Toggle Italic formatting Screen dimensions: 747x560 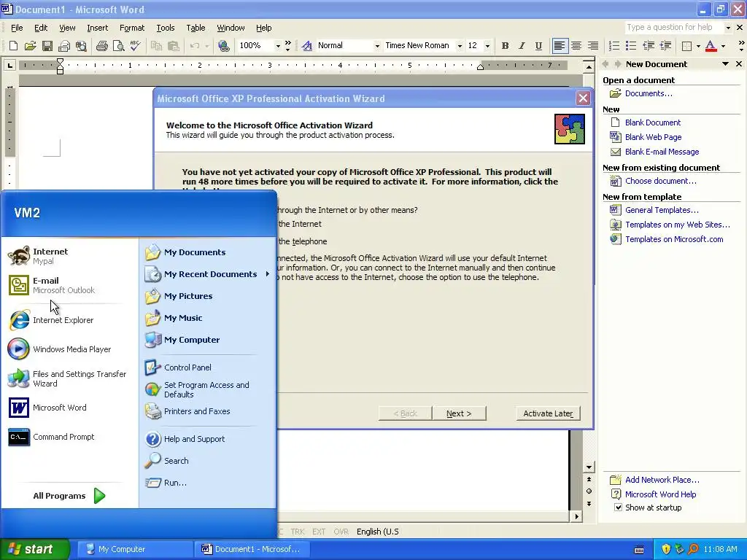coord(522,46)
